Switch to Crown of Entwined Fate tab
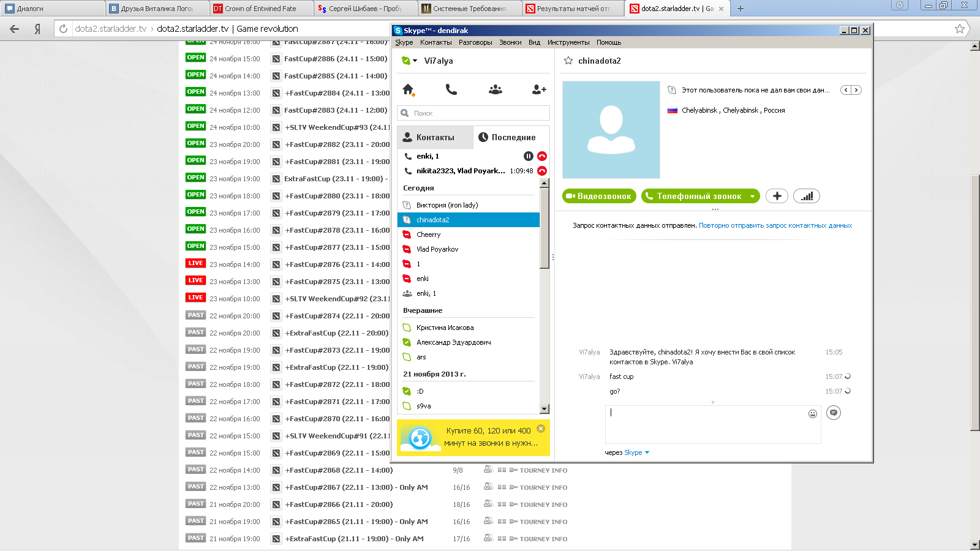Image resolution: width=980 pixels, height=551 pixels. pyautogui.click(x=261, y=9)
